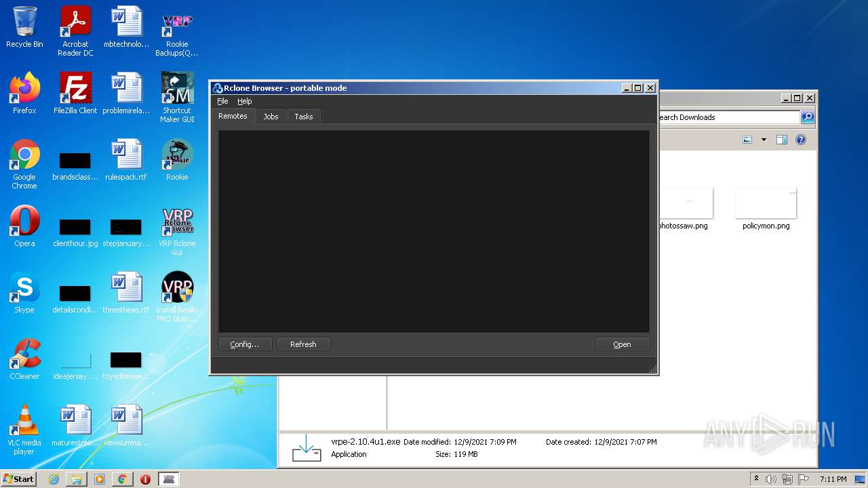868x488 pixels.
Task: Click the Refresh button
Action: pos(303,344)
